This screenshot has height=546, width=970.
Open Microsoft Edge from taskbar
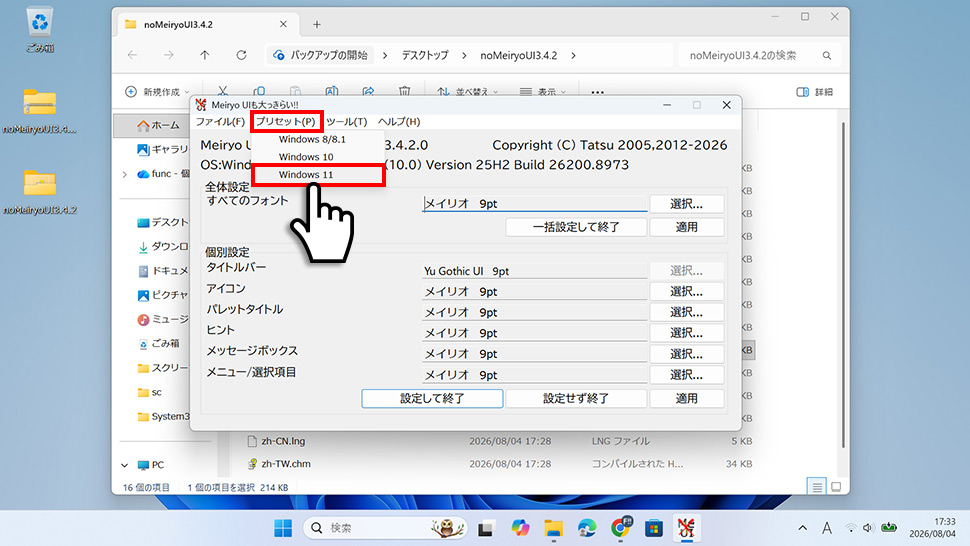point(586,528)
